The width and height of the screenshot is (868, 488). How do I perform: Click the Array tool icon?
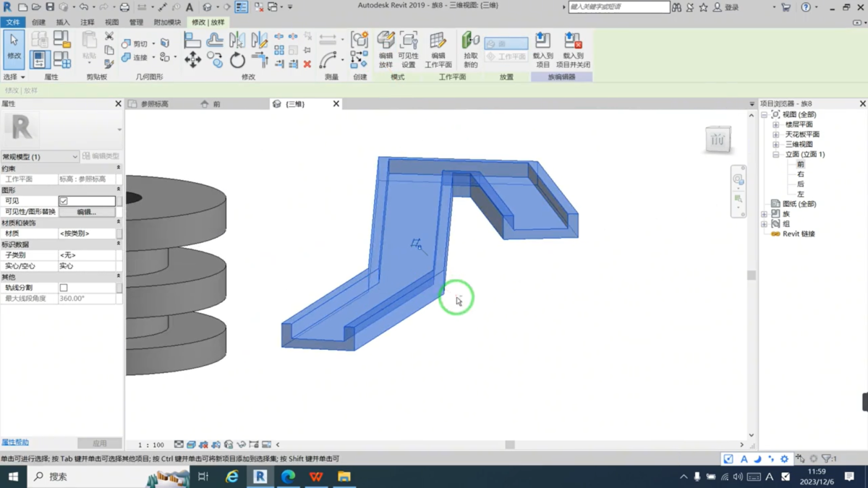pyautogui.click(x=279, y=50)
